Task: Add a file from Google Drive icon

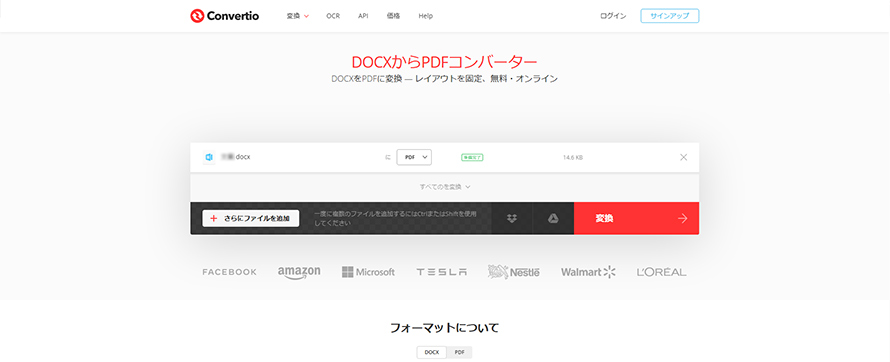Action: point(553,218)
